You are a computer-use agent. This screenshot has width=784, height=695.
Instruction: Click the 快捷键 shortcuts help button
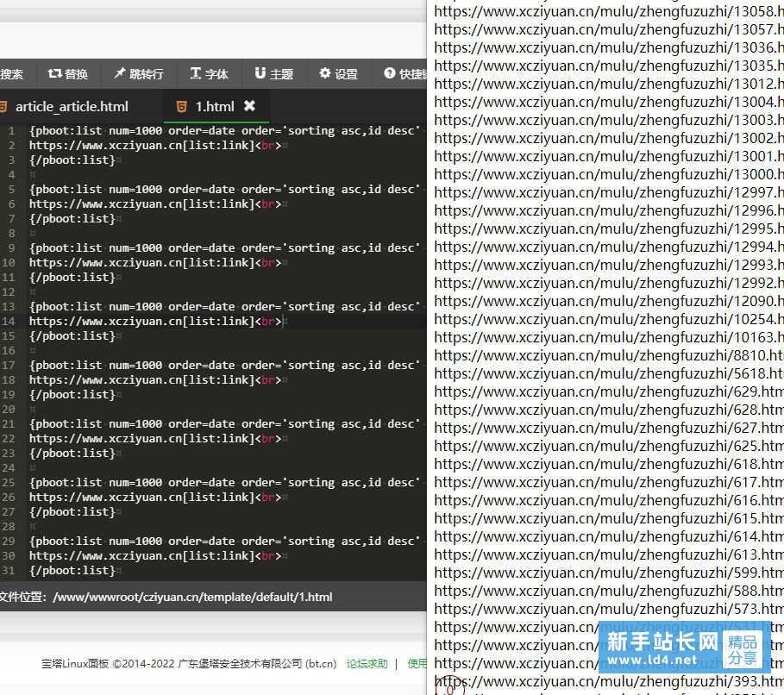coord(405,74)
